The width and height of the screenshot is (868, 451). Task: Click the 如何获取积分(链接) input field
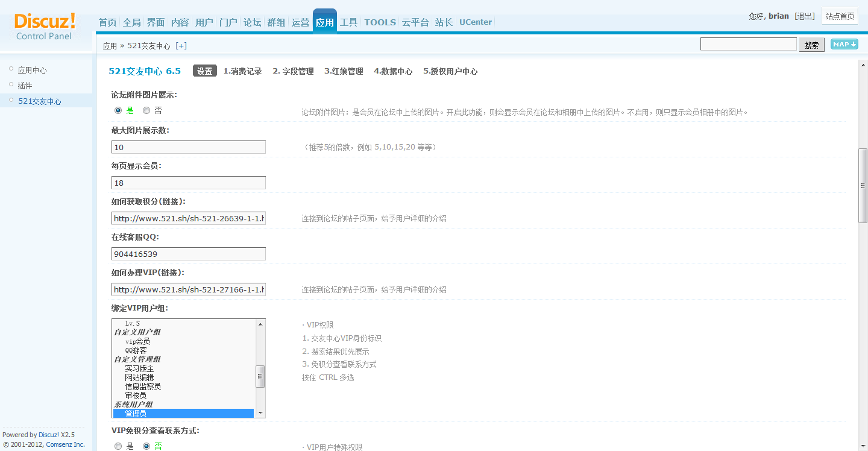pos(189,218)
